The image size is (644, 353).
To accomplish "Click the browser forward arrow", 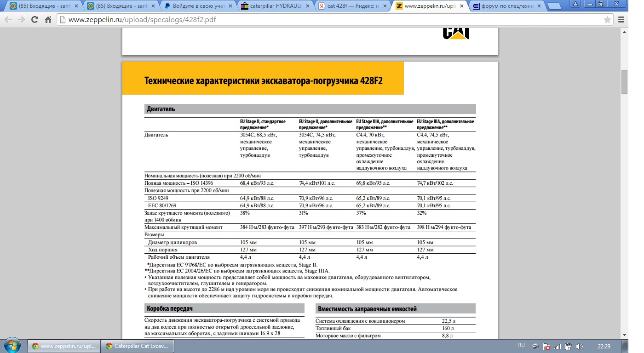I will click(x=21, y=20).
